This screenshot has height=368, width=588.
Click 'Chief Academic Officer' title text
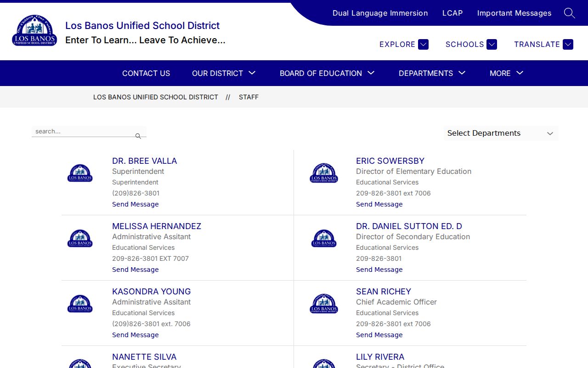click(396, 302)
